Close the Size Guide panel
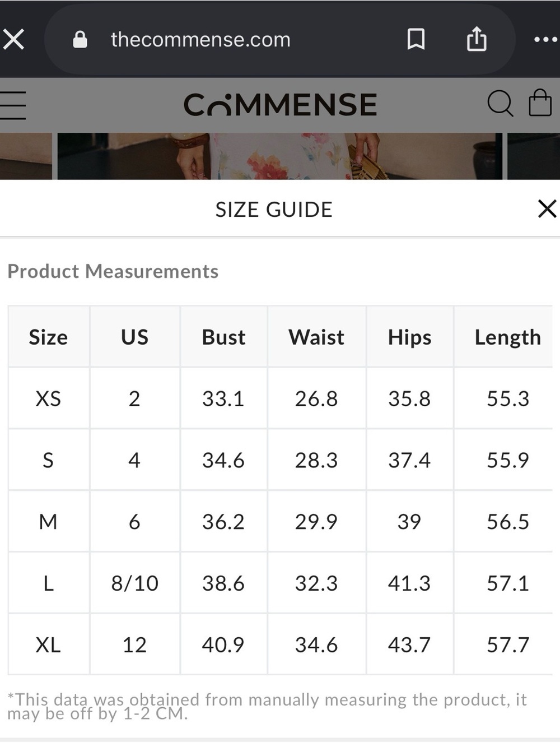560x747 pixels. (547, 209)
